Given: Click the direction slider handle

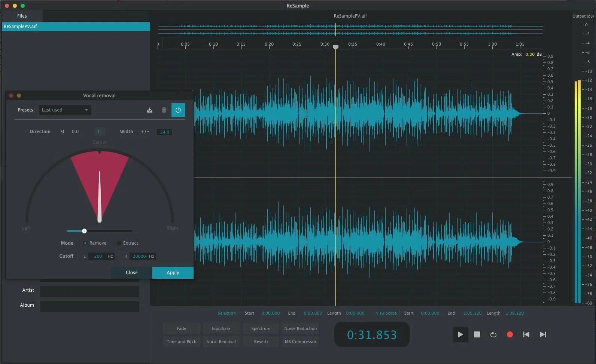Looking at the screenshot, I should pyautogui.click(x=84, y=231).
